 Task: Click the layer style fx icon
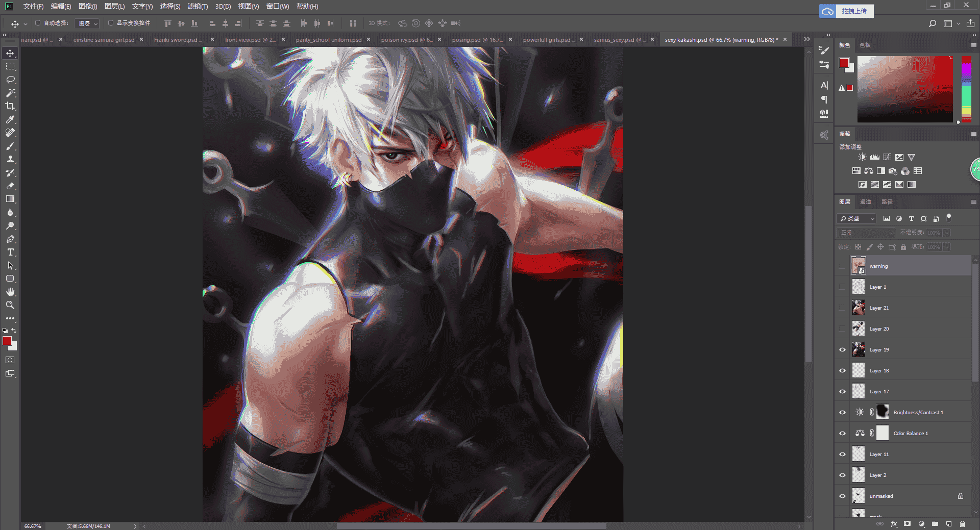pyautogui.click(x=894, y=524)
